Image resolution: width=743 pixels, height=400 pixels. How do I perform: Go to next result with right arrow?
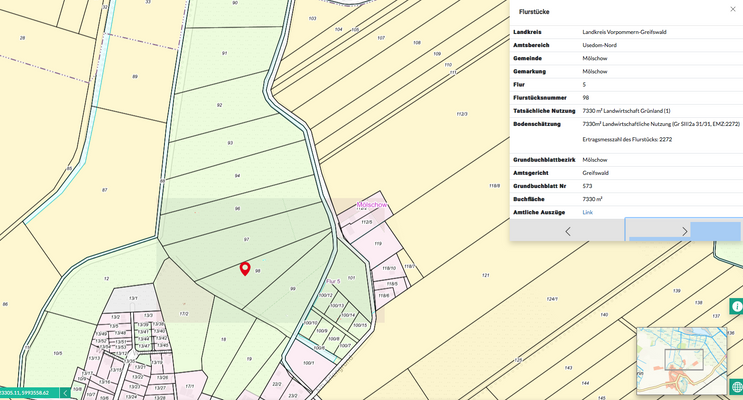(x=684, y=231)
